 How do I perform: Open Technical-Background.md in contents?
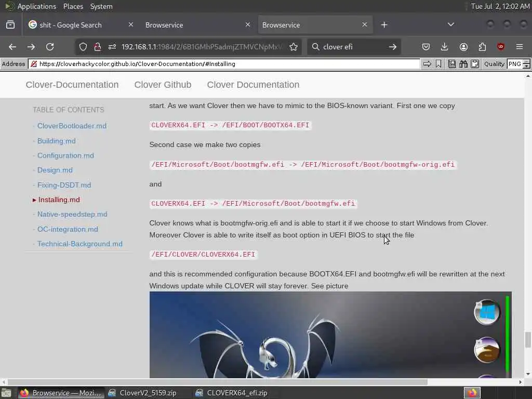coord(79,244)
